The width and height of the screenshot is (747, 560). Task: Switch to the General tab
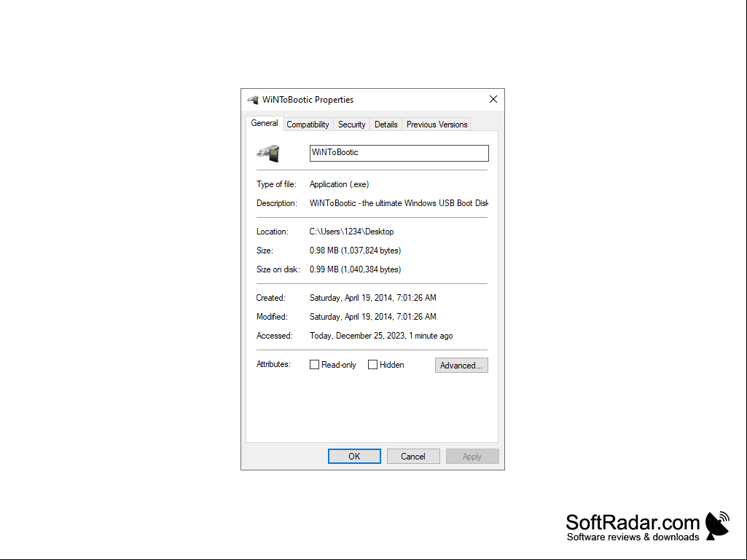coord(265,123)
